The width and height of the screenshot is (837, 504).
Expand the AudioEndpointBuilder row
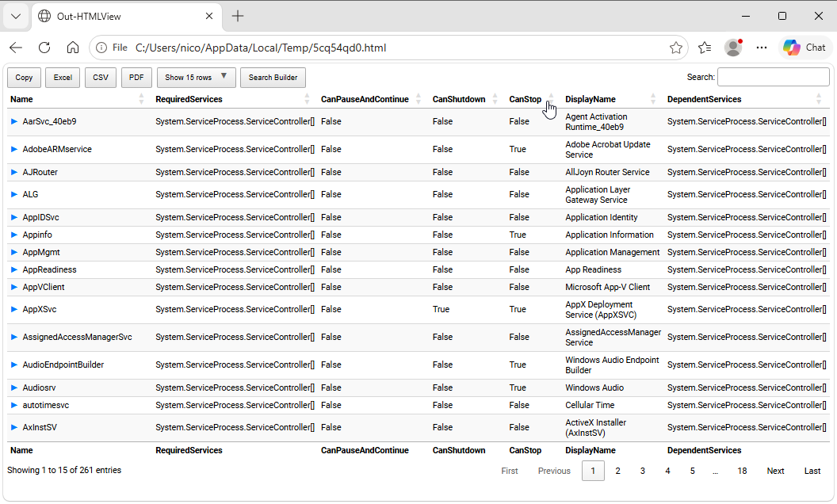14,365
